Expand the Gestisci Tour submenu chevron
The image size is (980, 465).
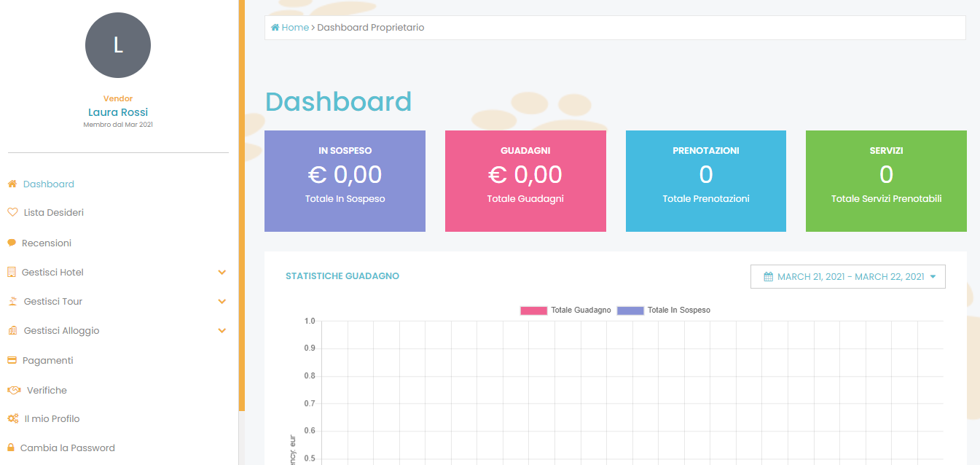(222, 302)
